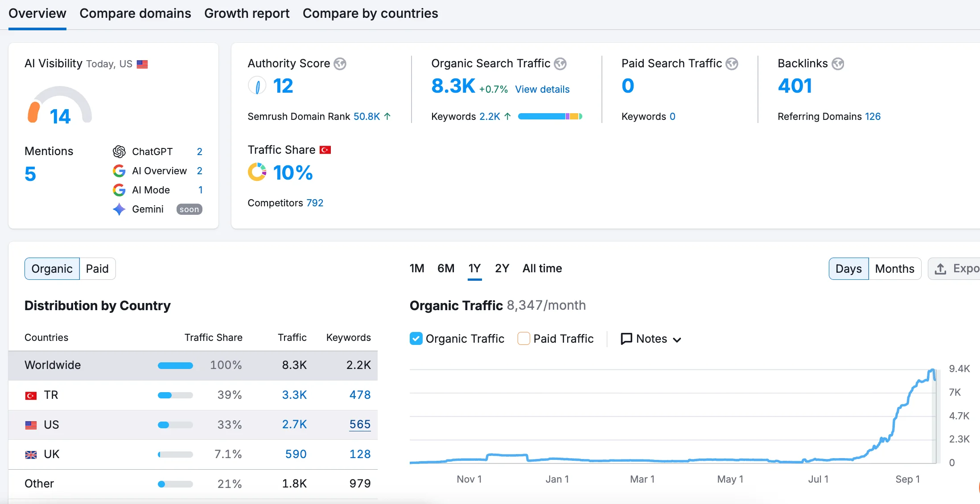The image size is (980, 504).
Task: Expand the Notes dropdown
Action: point(677,340)
